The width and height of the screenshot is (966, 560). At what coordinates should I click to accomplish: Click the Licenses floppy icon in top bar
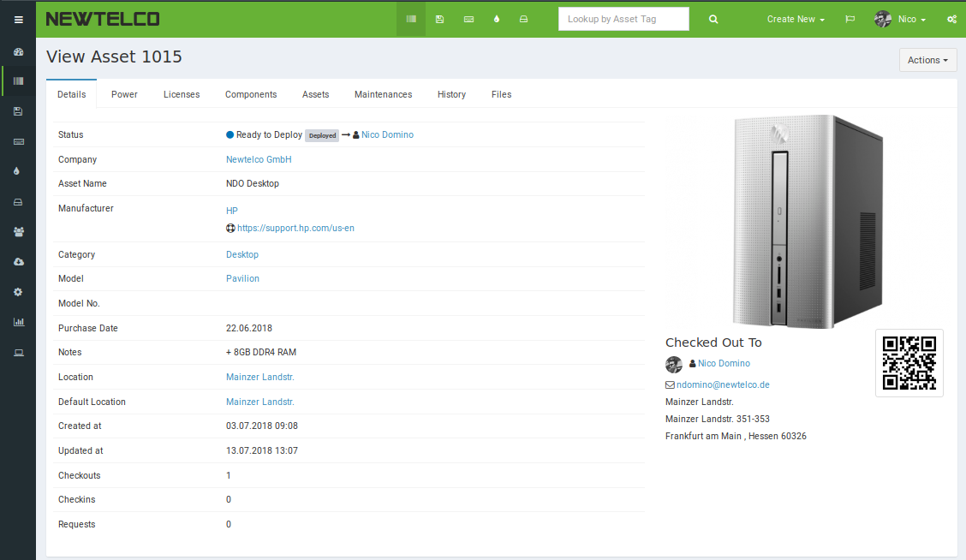[439, 19]
